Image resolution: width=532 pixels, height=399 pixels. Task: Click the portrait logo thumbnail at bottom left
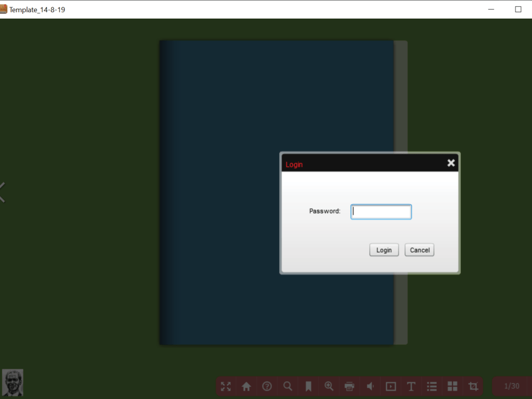(x=13, y=383)
